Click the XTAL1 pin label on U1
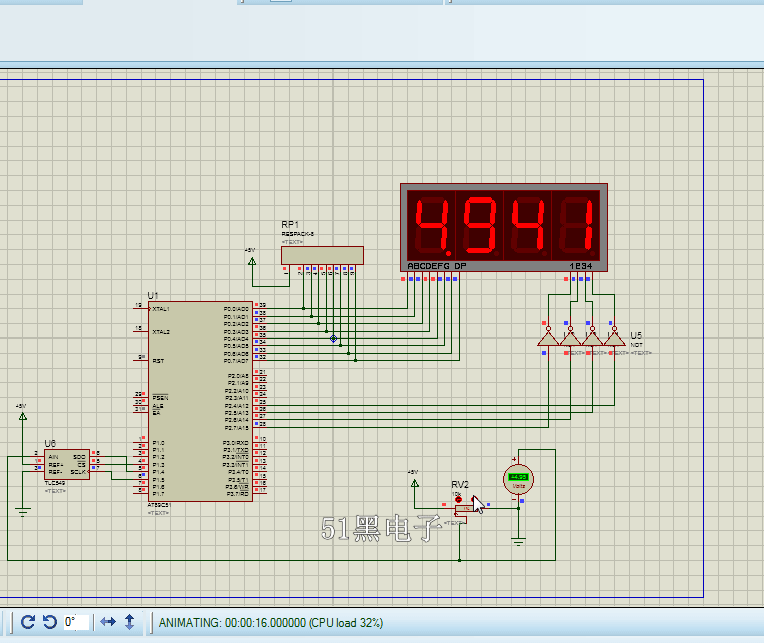Image resolution: width=764 pixels, height=643 pixels. [x=161, y=309]
